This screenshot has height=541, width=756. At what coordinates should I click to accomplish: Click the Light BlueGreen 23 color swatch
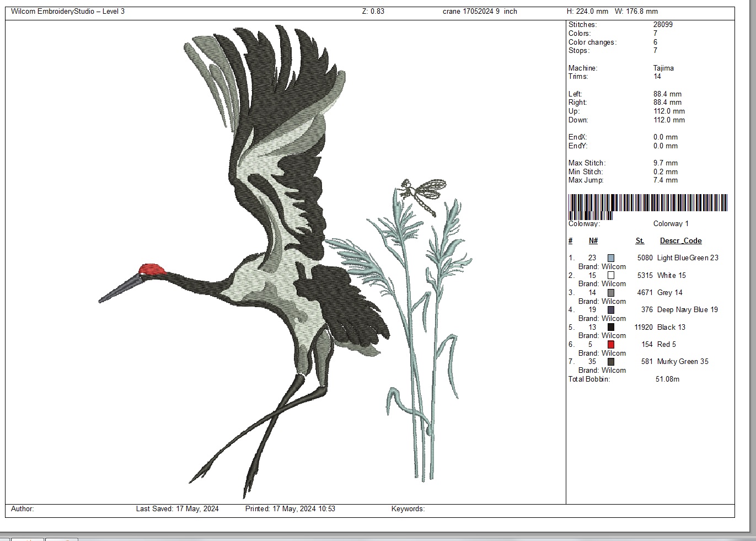click(x=611, y=258)
